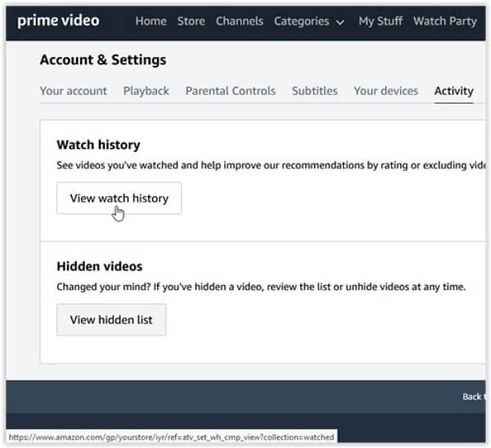Select the Activity tab
The image size is (491, 448).
pos(453,91)
